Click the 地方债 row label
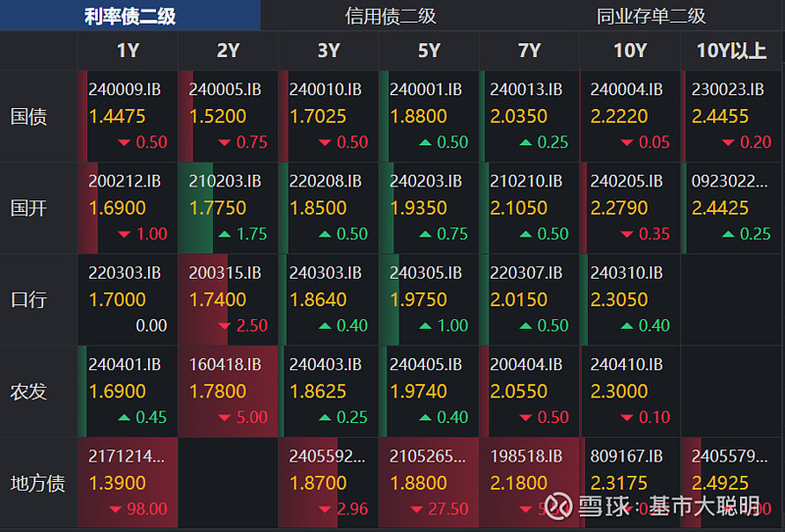 coord(37,483)
